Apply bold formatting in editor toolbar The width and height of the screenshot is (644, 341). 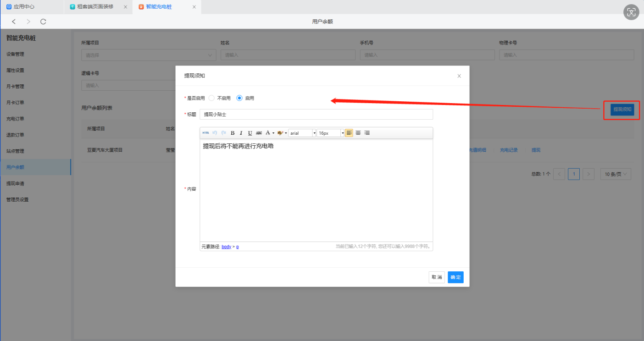pyautogui.click(x=233, y=133)
